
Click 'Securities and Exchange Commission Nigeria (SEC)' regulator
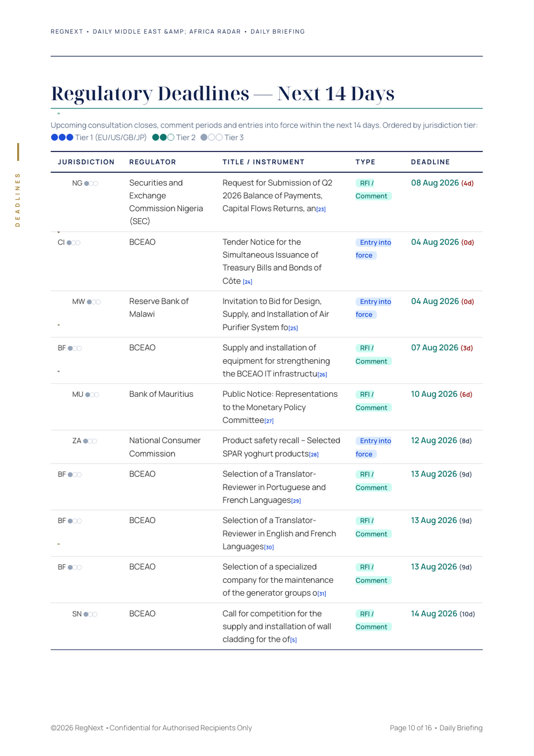166,202
